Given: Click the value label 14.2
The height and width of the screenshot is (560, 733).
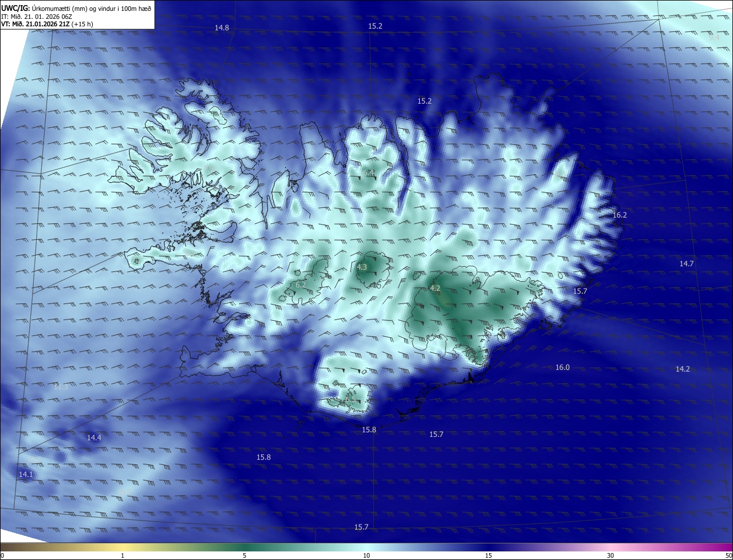Looking at the screenshot, I should click(x=683, y=369).
